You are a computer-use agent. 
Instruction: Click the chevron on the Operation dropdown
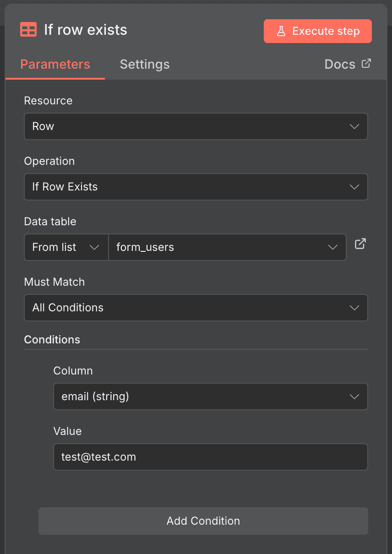pyautogui.click(x=354, y=186)
